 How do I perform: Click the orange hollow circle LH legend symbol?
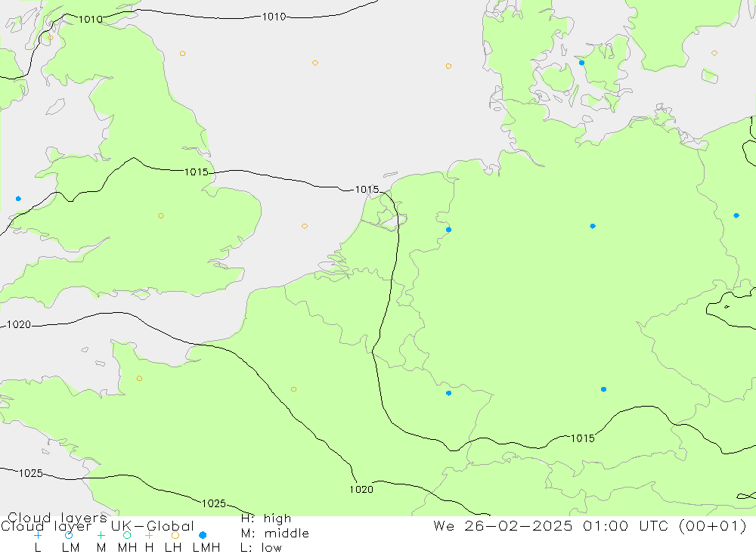175,535
